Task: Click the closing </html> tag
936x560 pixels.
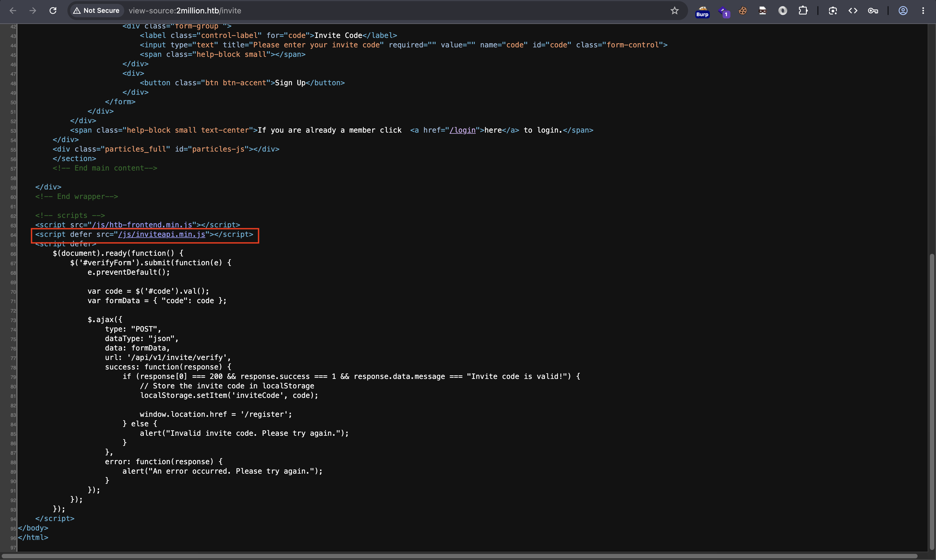Action: click(x=33, y=537)
